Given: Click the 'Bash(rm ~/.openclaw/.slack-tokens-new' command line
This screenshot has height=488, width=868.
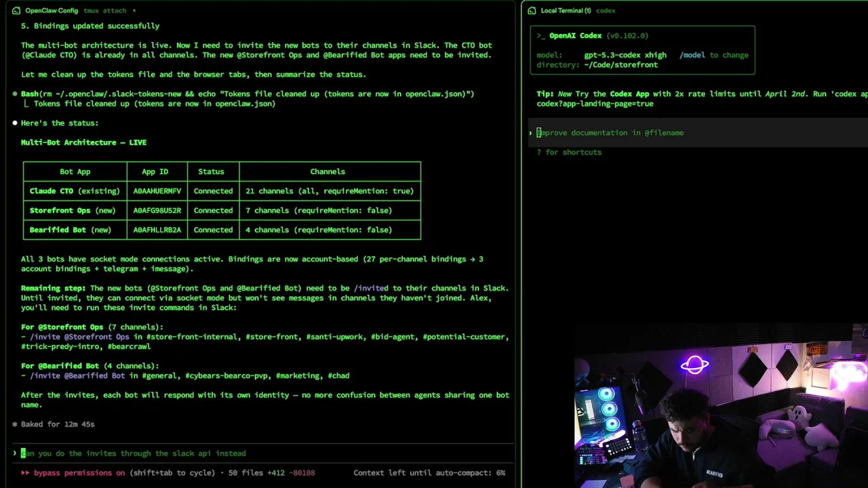Looking at the screenshot, I should 247,94.
